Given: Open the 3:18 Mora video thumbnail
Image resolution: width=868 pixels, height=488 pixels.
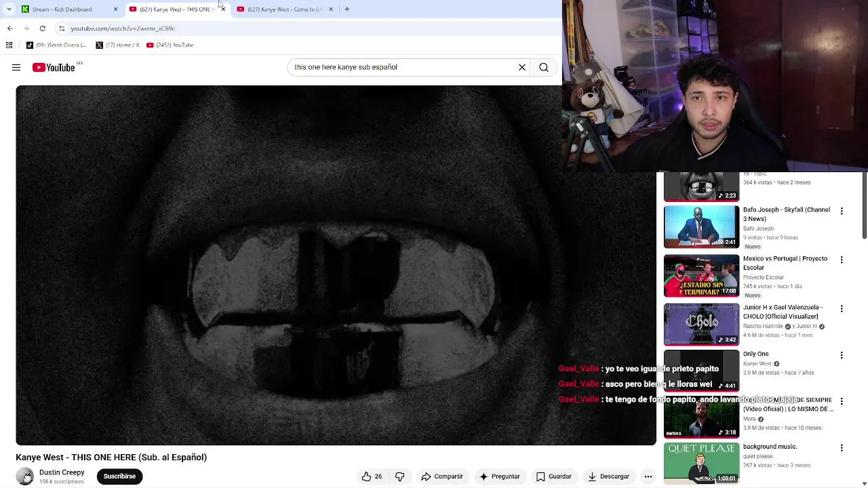Looking at the screenshot, I should (701, 418).
